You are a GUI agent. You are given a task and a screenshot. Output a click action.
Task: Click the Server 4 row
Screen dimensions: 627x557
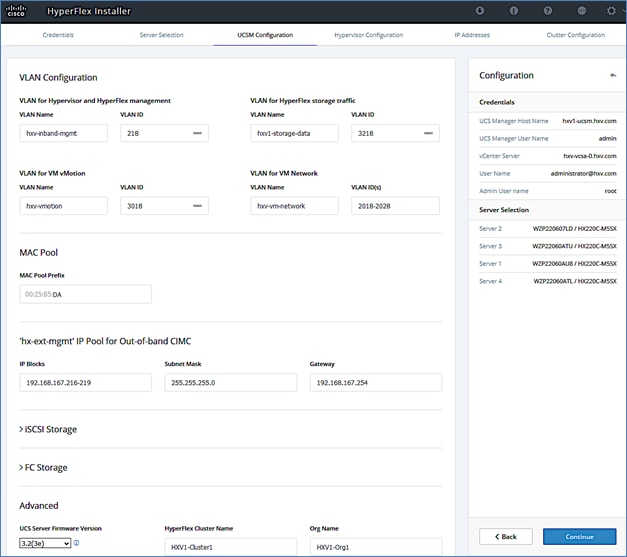click(x=548, y=281)
